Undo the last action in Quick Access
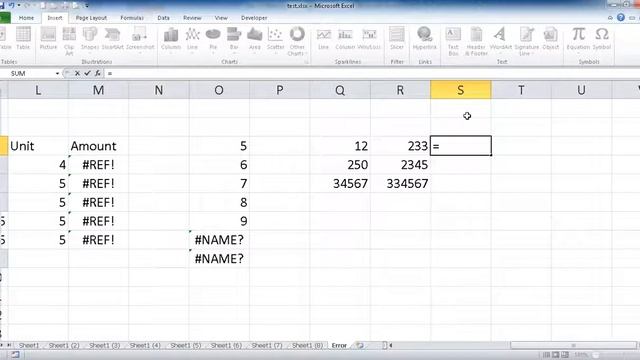Screen dimensions: 640x360 tap(11, 6)
